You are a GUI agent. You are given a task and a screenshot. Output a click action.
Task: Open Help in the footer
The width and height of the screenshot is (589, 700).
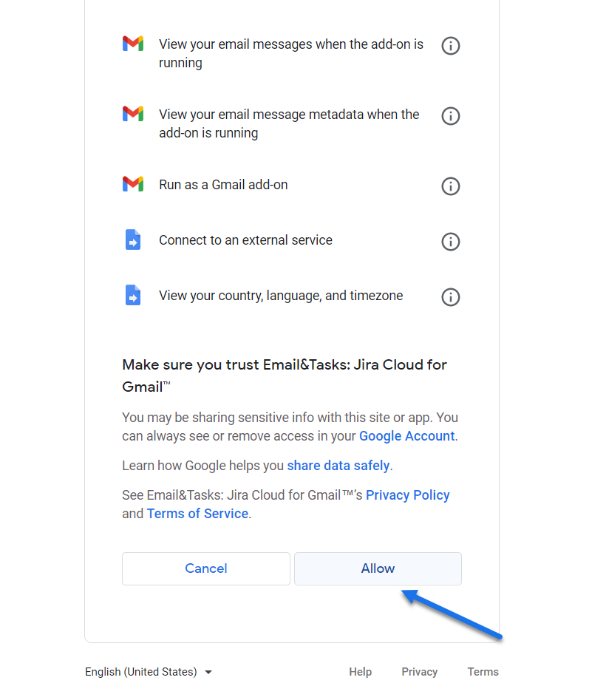pos(360,672)
